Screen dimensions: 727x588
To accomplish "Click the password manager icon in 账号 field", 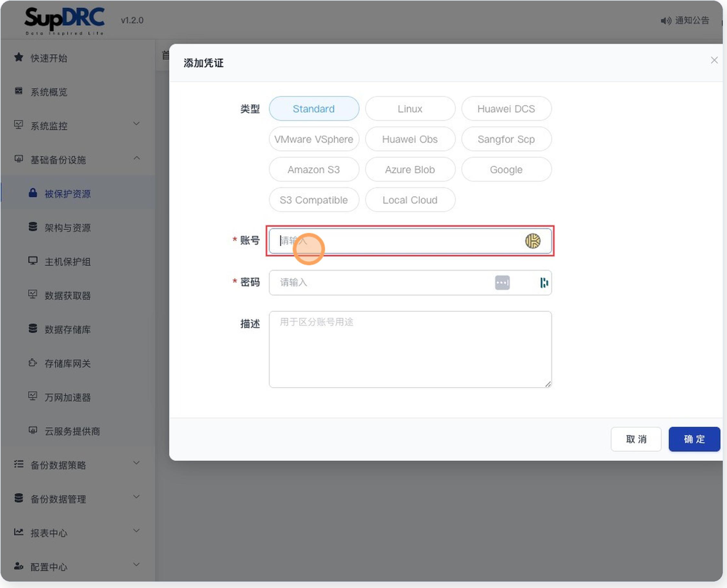I will click(x=533, y=241).
